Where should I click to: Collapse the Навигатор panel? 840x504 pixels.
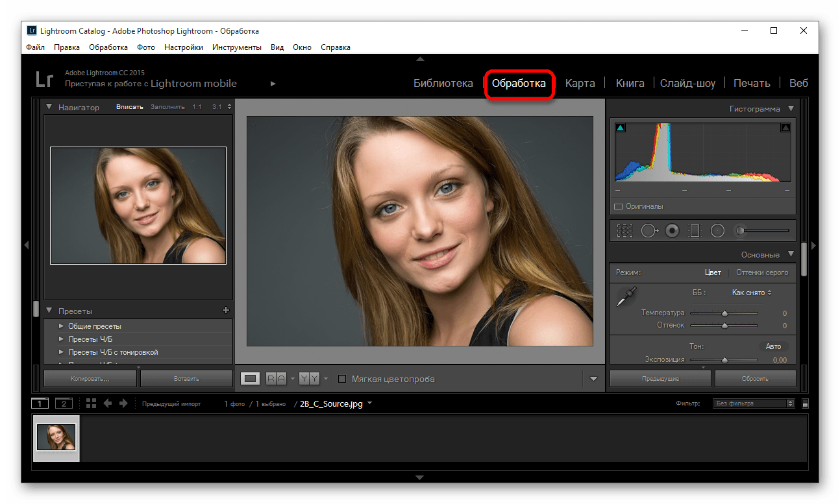(49, 107)
